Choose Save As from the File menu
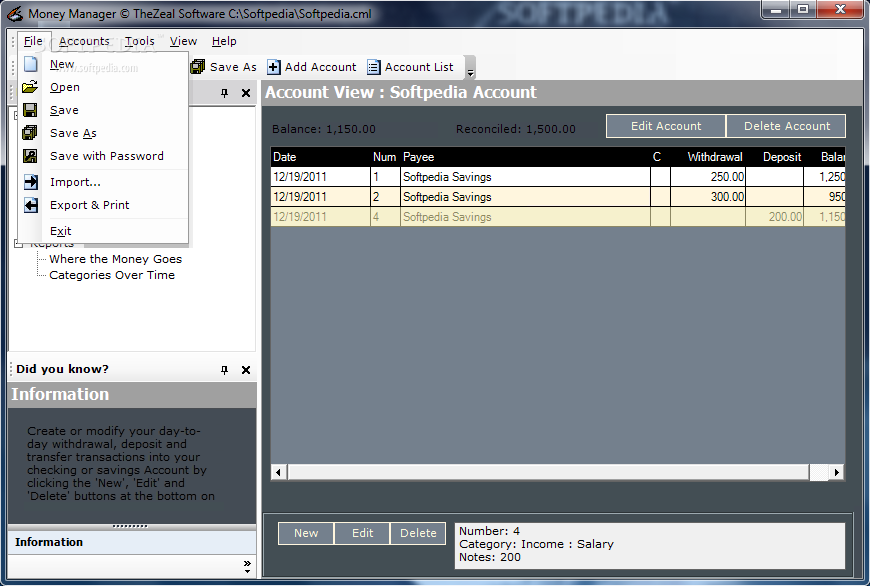870x586 pixels. click(x=104, y=133)
